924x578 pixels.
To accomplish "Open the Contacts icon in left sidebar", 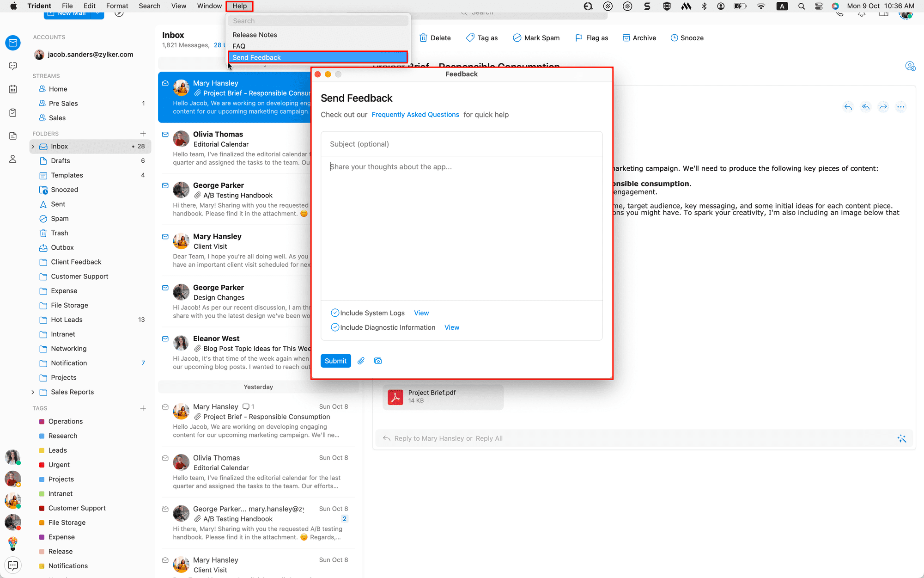I will [x=13, y=159].
